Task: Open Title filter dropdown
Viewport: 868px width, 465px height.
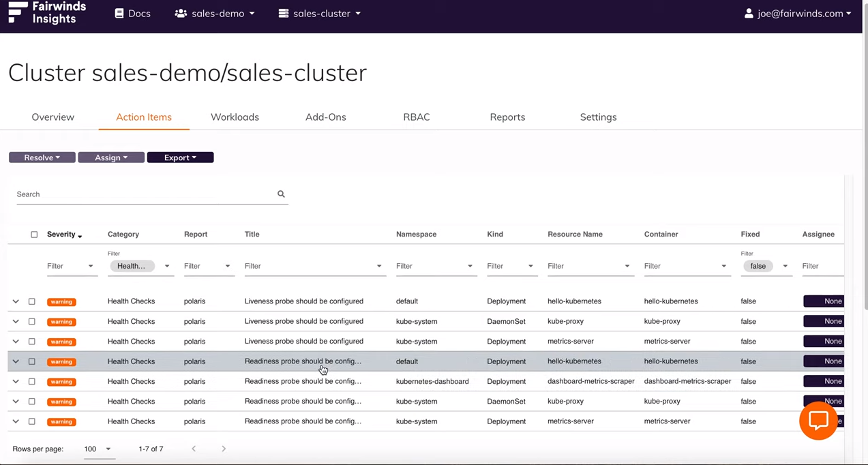Action: pos(315,266)
